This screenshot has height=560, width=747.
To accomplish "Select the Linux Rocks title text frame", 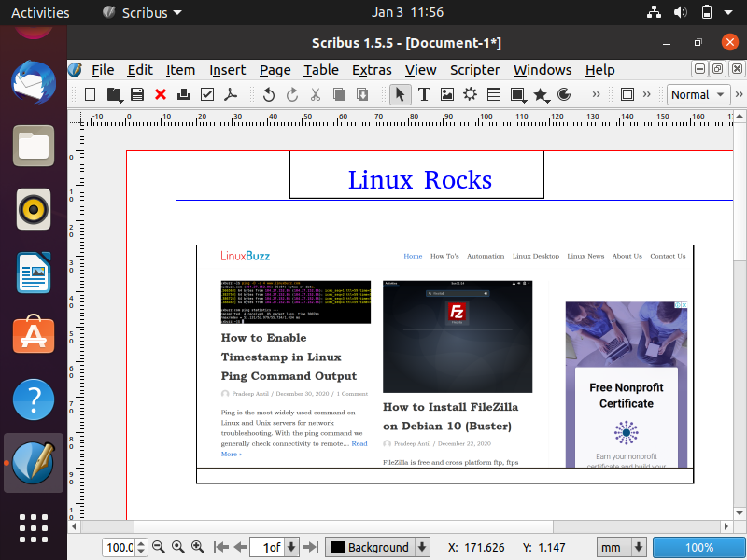I will click(416, 175).
